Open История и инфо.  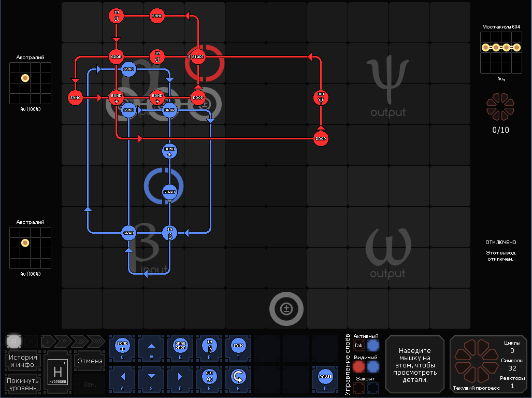point(23,361)
